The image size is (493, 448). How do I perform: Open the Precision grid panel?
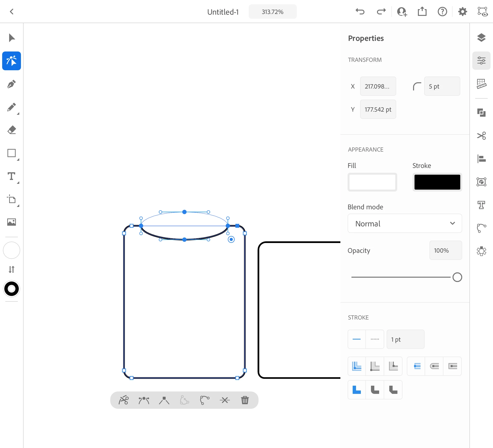tap(481, 84)
